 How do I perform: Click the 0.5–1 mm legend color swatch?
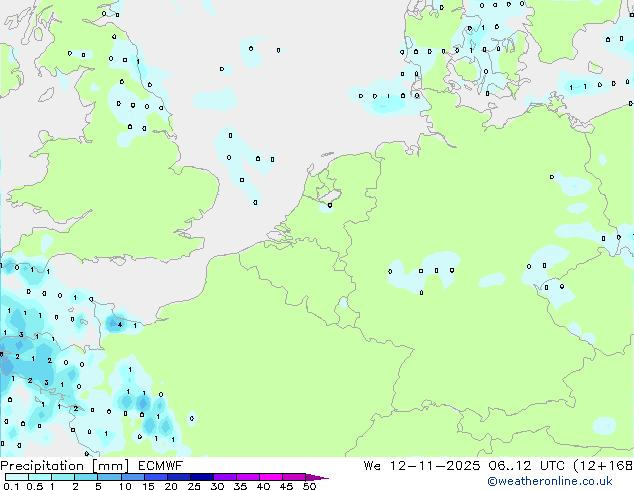tap(40, 477)
